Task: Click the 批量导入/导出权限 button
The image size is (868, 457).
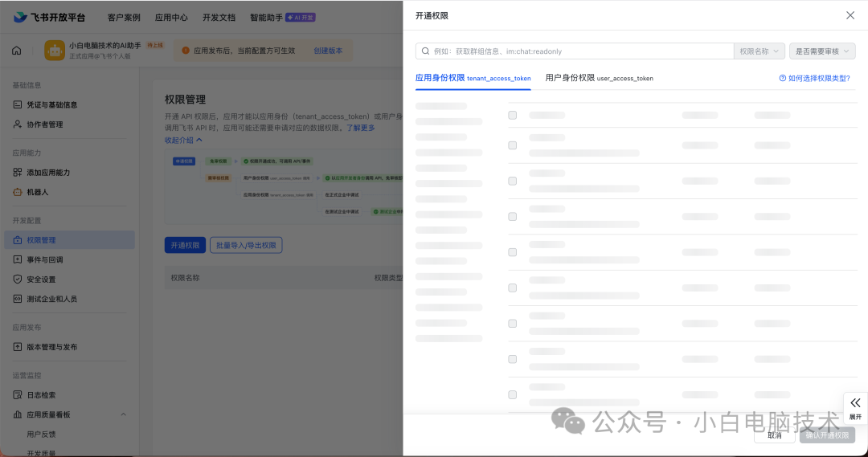Action: (246, 245)
